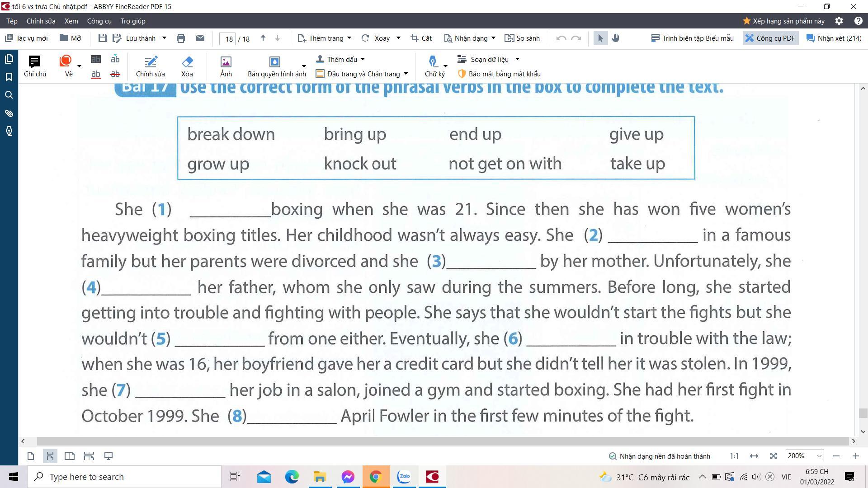Toggle the Công cụ PDF toolbar
The width and height of the screenshot is (868, 488).
[770, 38]
